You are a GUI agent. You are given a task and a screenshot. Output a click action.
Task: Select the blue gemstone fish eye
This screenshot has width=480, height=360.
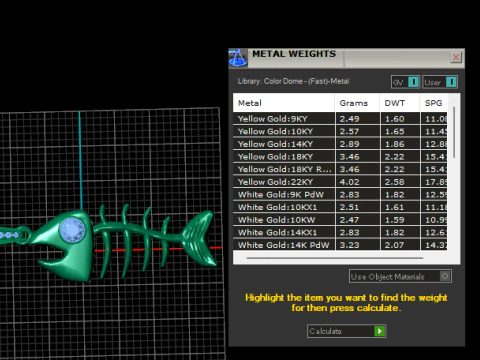[72, 230]
